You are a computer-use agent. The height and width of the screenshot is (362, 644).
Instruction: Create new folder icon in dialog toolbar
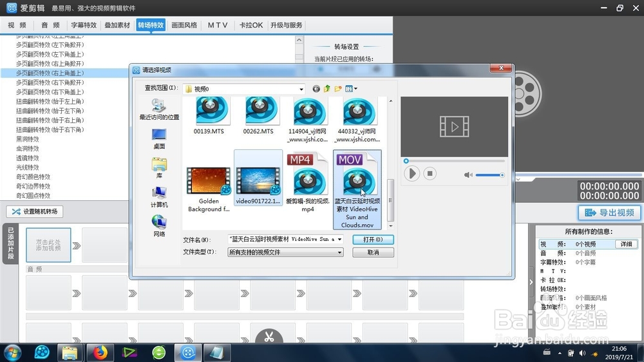coord(338,89)
